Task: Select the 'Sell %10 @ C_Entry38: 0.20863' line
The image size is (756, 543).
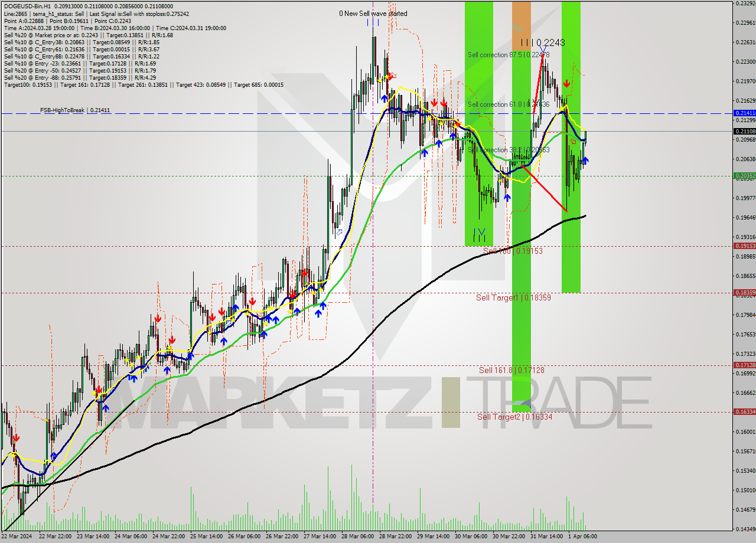Action: pyautogui.click(x=82, y=42)
